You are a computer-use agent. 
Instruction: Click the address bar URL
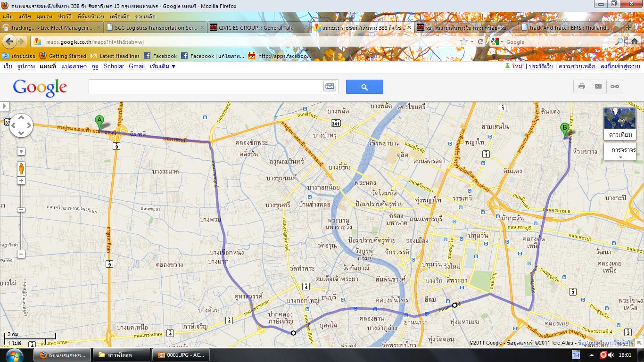95,42
